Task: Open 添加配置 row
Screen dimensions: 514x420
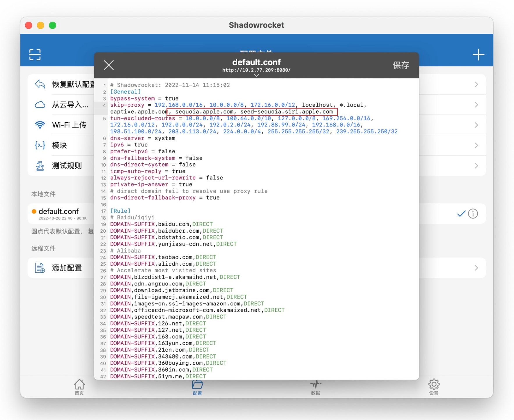Action: [257, 268]
